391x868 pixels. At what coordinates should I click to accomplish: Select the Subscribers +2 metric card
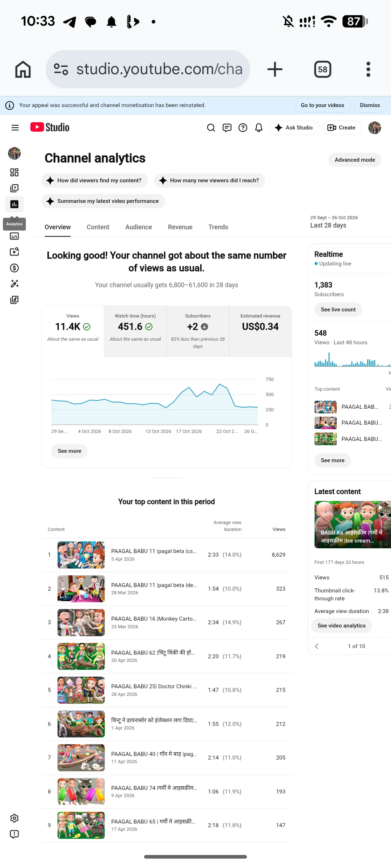(x=198, y=331)
